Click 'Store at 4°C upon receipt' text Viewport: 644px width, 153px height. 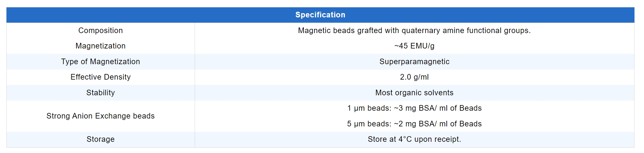coord(414,139)
